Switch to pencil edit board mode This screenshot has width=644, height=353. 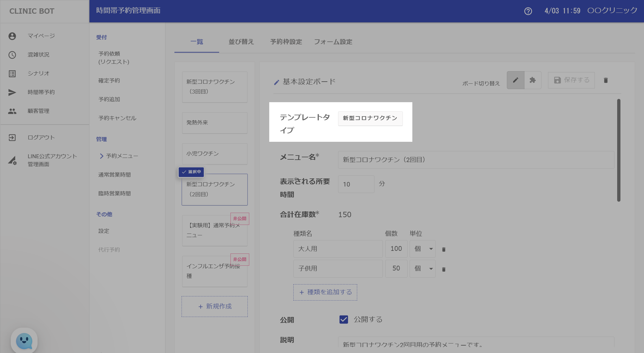pos(515,80)
